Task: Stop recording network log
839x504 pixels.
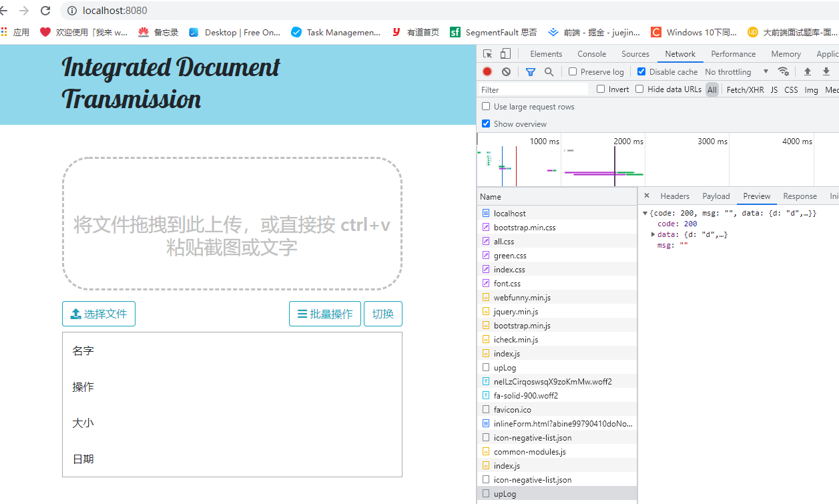Action: [x=487, y=72]
